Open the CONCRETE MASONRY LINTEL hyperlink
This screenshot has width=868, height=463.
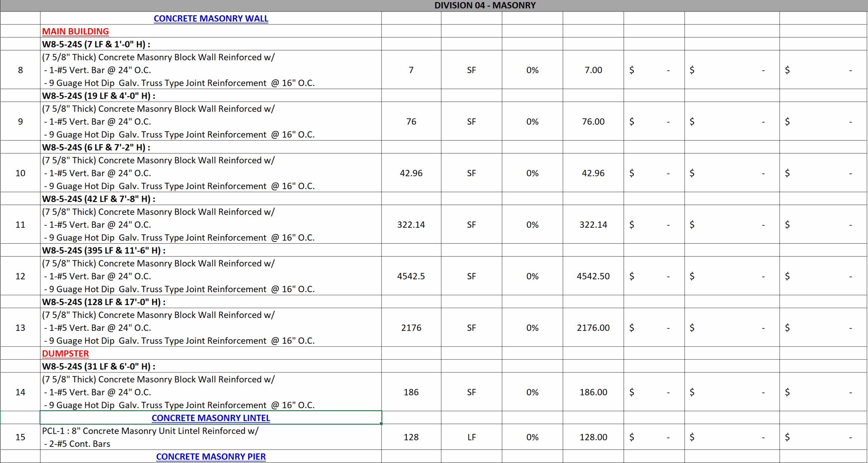211,418
